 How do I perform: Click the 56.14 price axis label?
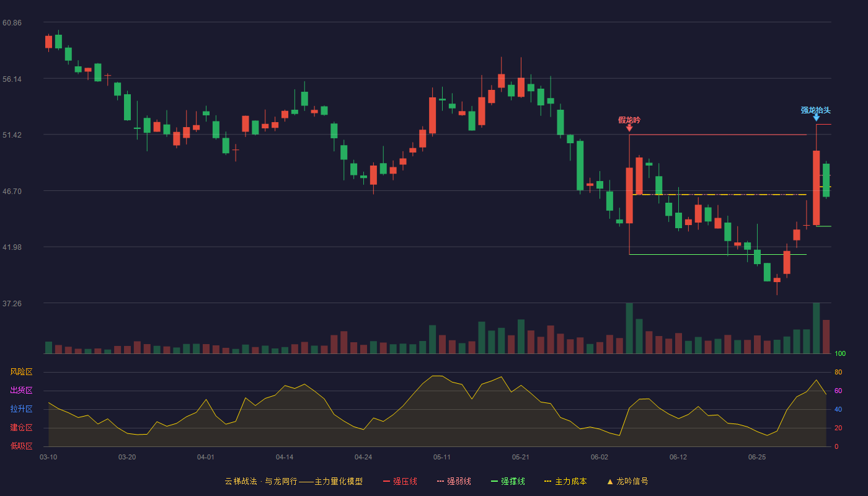pyautogui.click(x=12, y=79)
